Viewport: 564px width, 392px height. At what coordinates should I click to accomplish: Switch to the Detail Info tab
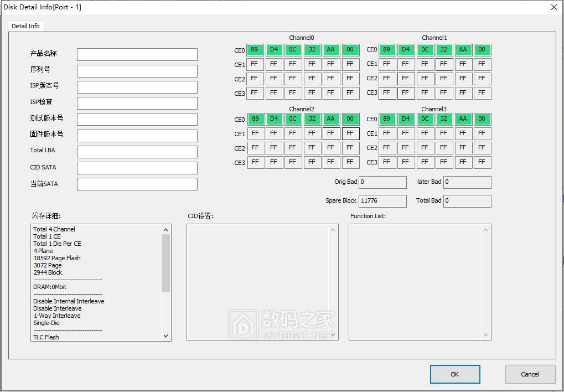coord(25,26)
